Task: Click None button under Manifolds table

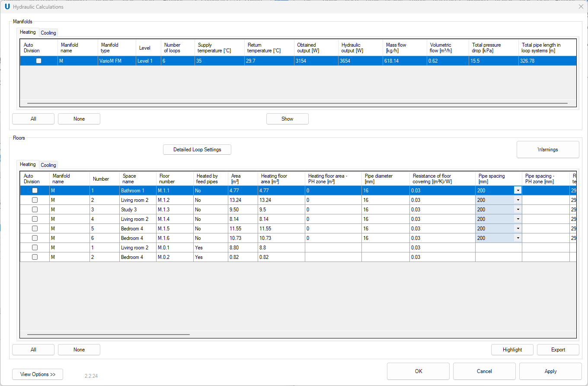Action: coord(79,119)
